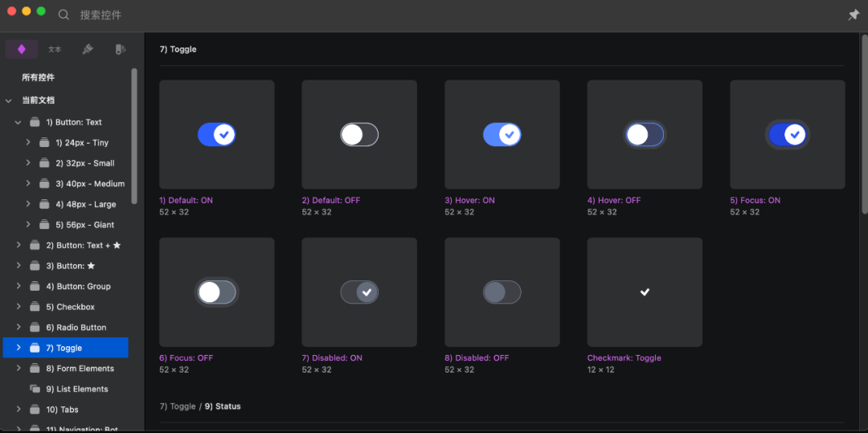Click the 12 × 12 size text
Screen dimensions: 868x433
click(x=601, y=370)
